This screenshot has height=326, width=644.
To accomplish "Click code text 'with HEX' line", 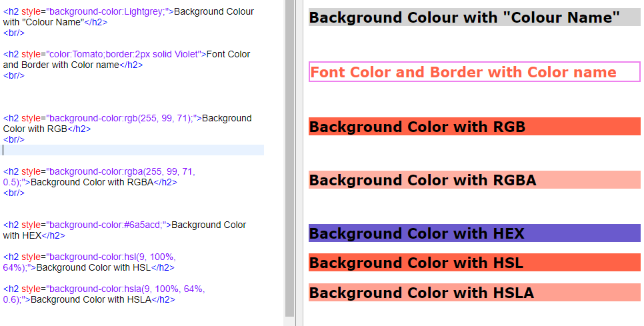I will coord(22,236).
